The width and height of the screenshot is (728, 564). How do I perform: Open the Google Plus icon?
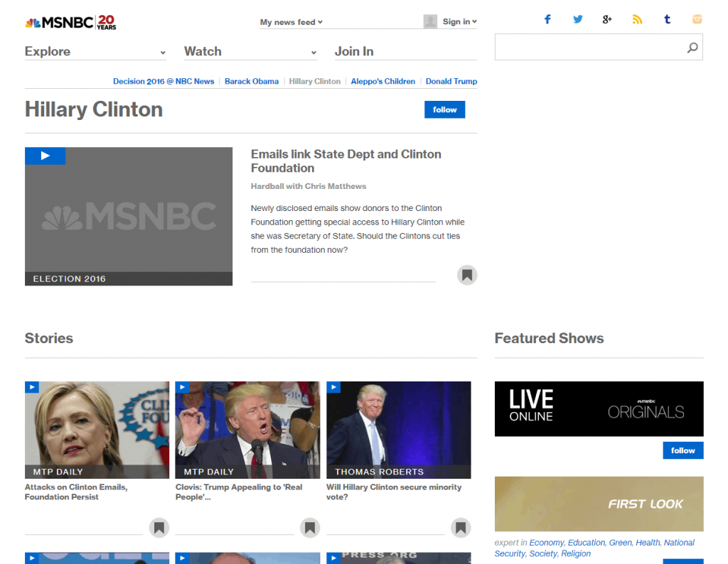pyautogui.click(x=607, y=19)
